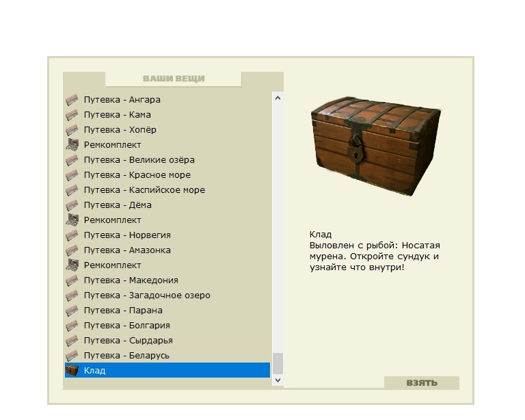Select the text Путевка - Дёма
The height and width of the screenshot is (420, 525).
[x=118, y=205]
